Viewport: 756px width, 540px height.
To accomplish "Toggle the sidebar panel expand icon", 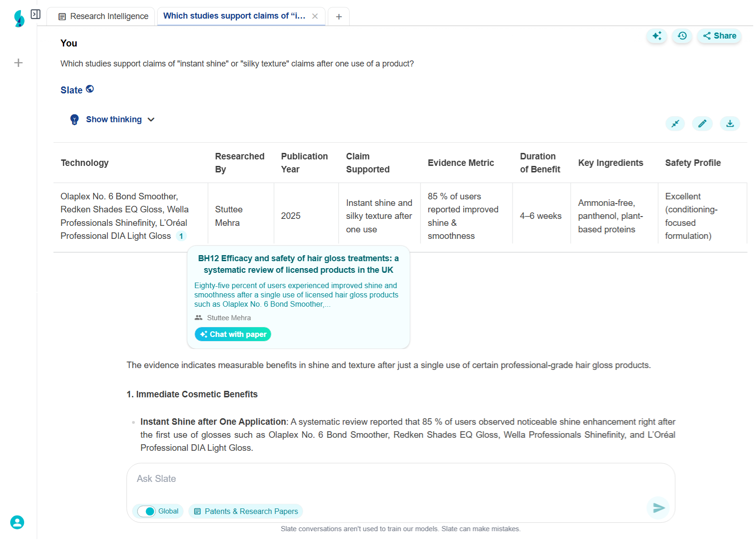I will click(x=35, y=14).
